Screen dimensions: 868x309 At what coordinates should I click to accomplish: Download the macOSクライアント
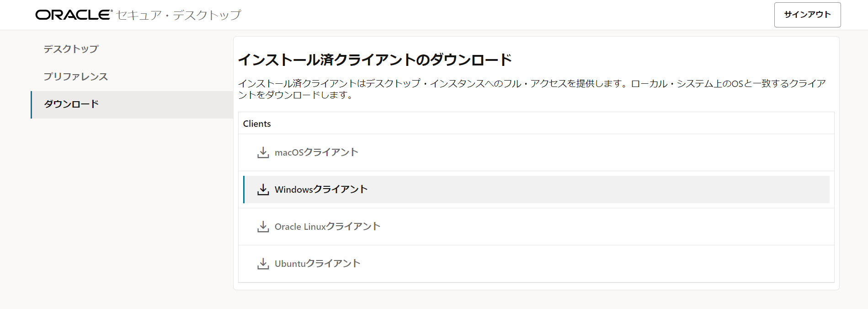click(x=316, y=152)
